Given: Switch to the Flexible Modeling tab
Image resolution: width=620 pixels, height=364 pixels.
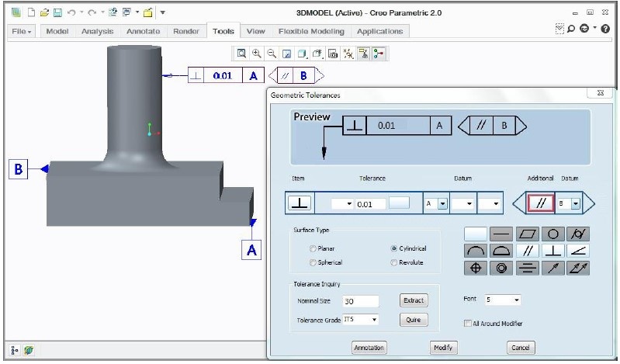Looking at the screenshot, I should [311, 31].
